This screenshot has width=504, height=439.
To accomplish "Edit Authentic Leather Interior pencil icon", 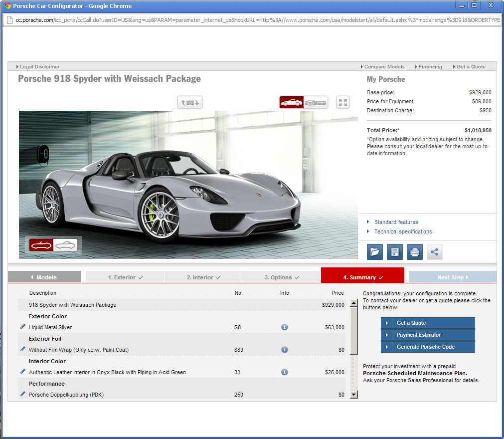I will tap(23, 372).
